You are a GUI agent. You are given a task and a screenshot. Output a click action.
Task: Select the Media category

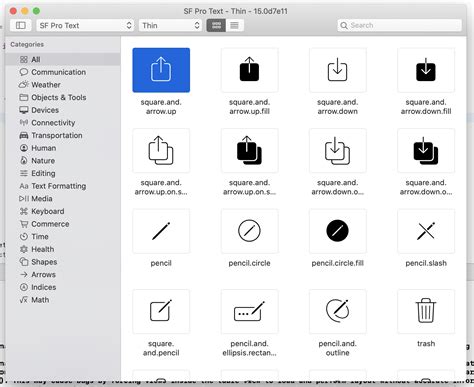63,199
